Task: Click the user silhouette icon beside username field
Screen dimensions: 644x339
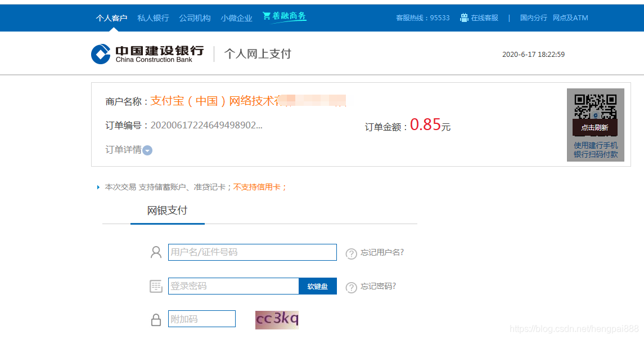Action: click(x=156, y=252)
